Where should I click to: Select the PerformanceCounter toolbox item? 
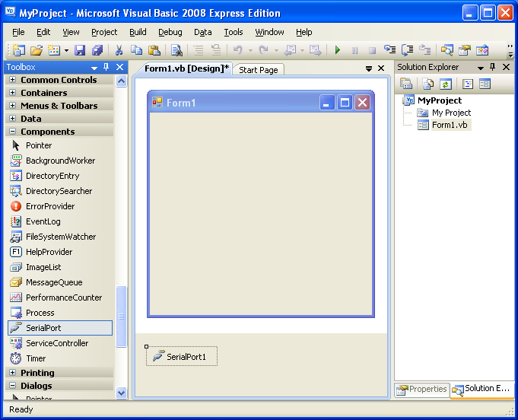[60, 297]
